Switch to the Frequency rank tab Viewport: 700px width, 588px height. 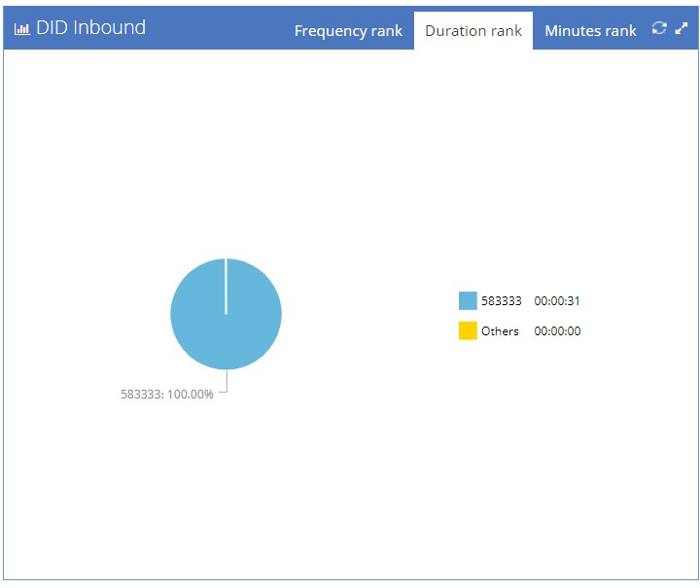pyautogui.click(x=348, y=30)
